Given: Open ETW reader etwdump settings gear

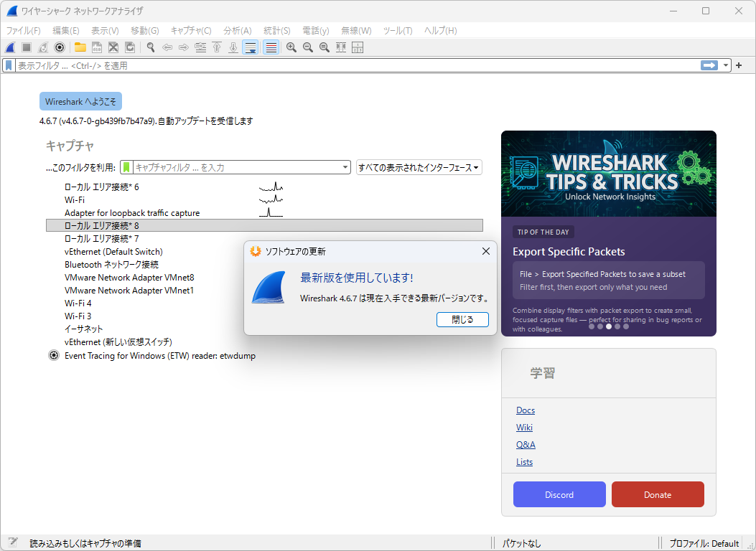Looking at the screenshot, I should tap(54, 355).
